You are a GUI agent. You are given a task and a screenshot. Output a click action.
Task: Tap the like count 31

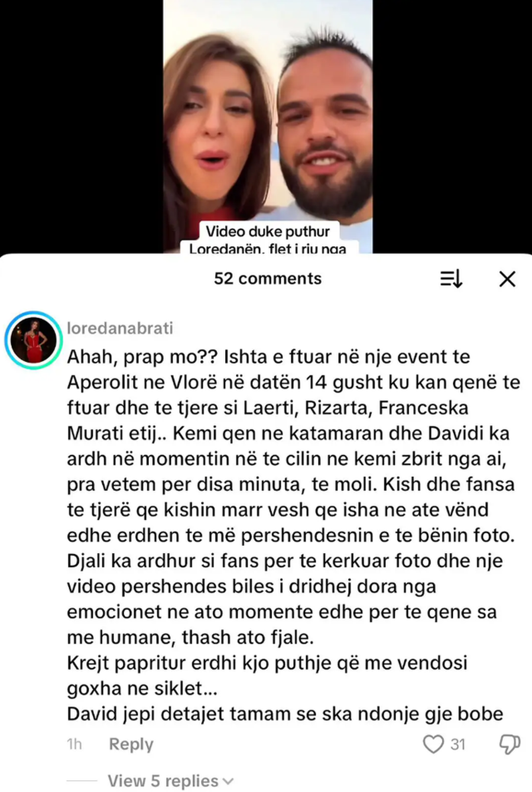[458, 744]
